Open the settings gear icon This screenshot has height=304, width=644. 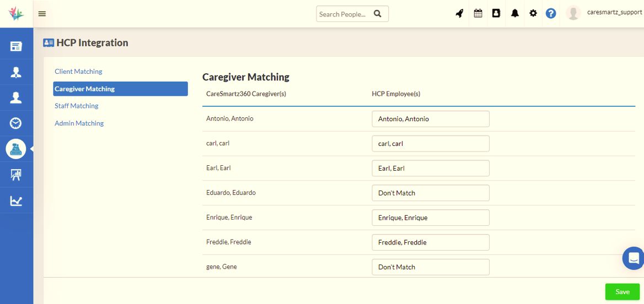(533, 14)
